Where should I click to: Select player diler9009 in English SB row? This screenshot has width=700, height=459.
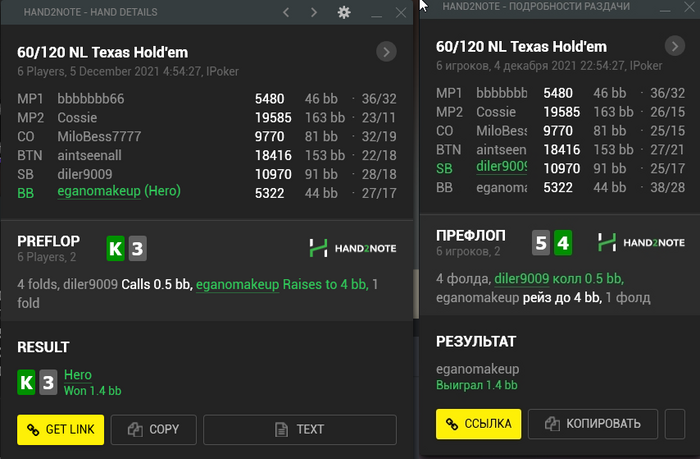click(85, 174)
